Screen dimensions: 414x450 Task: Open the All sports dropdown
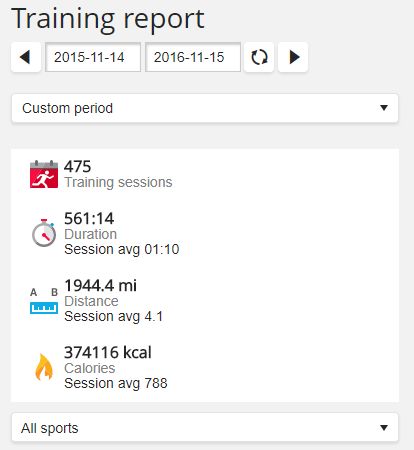point(205,427)
